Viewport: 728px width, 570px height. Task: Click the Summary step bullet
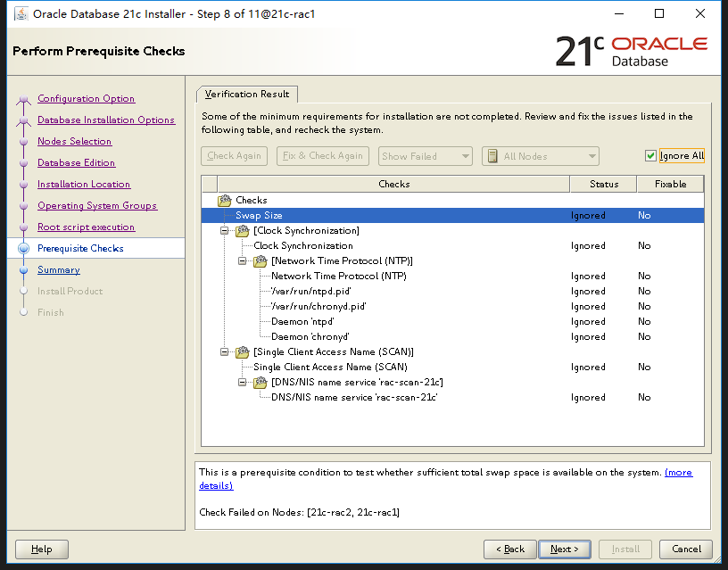[24, 270]
